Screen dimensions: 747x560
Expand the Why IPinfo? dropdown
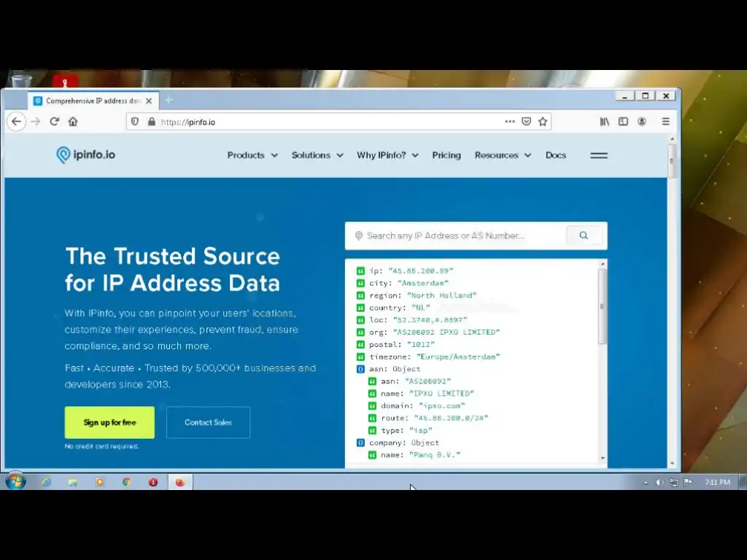tap(388, 155)
